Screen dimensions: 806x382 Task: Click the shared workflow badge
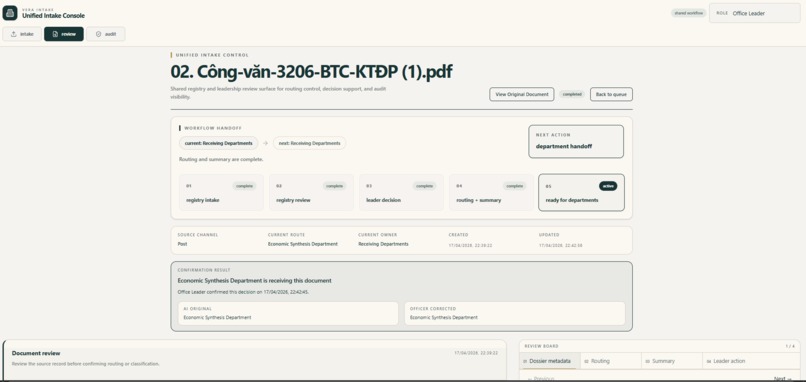688,13
